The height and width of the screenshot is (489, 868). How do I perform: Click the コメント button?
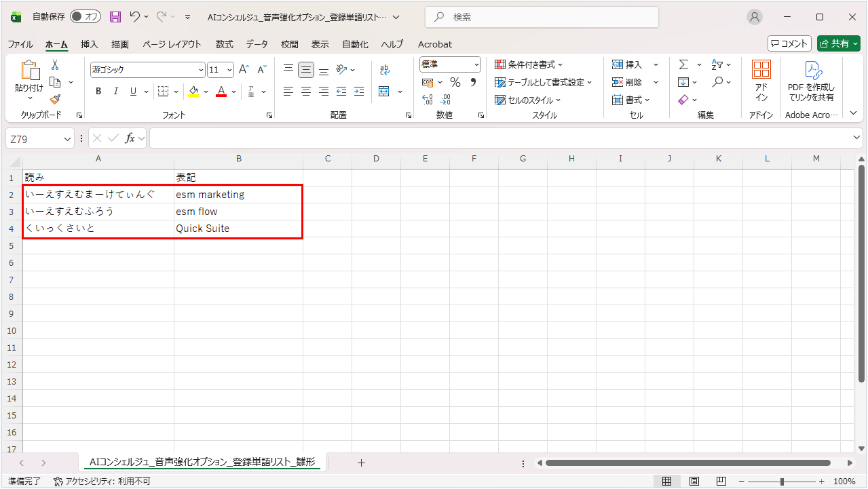[789, 43]
